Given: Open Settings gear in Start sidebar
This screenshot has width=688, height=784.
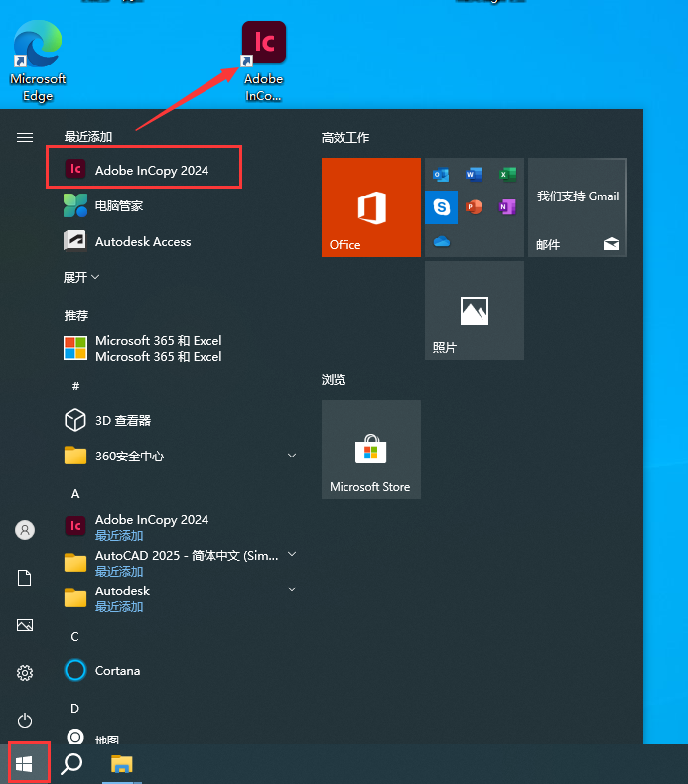Looking at the screenshot, I should 25,673.
